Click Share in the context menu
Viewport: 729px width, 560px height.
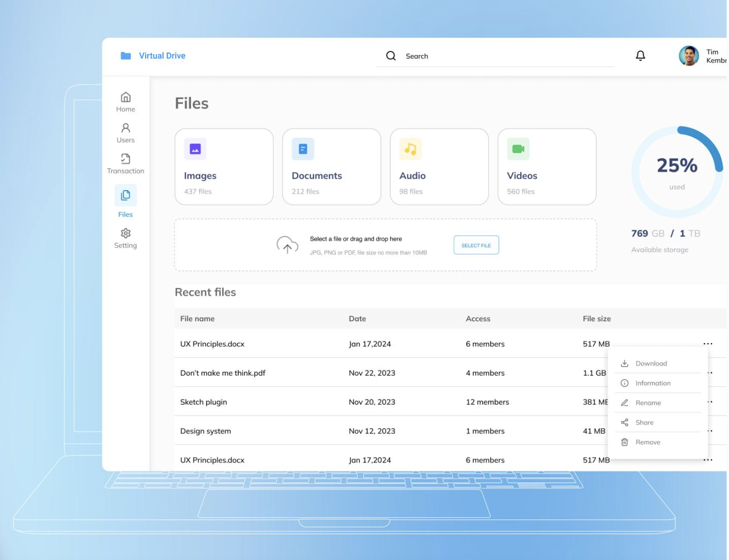(644, 422)
